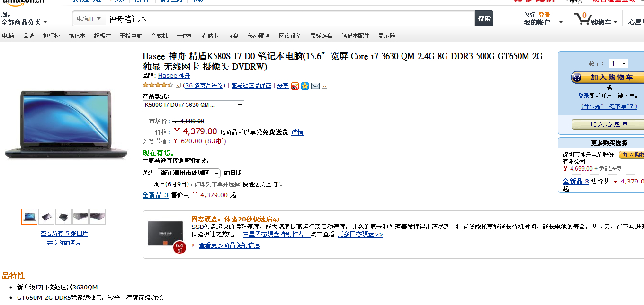This screenshot has width=644, height=305.
Task: Click the shopping cart icon
Action: click(x=582, y=19)
